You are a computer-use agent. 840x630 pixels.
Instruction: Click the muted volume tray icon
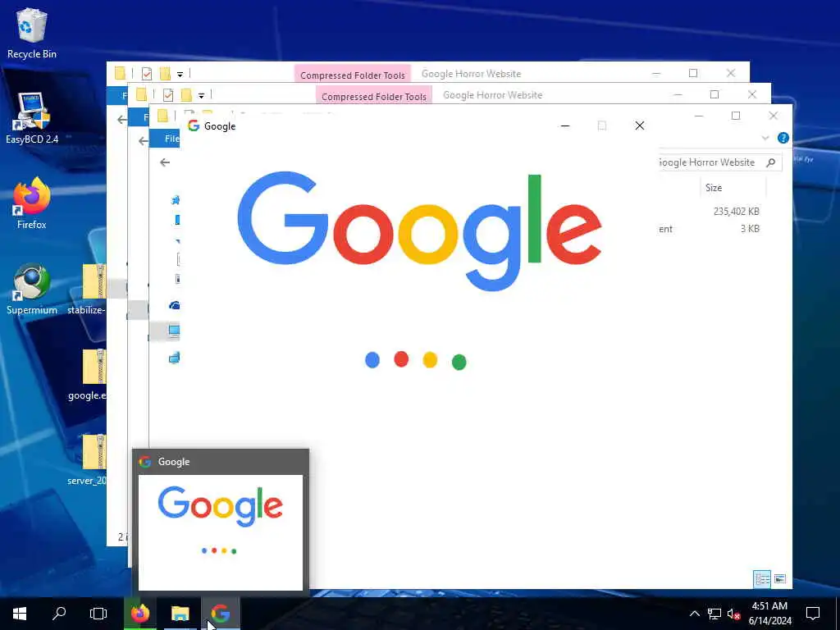click(733, 614)
